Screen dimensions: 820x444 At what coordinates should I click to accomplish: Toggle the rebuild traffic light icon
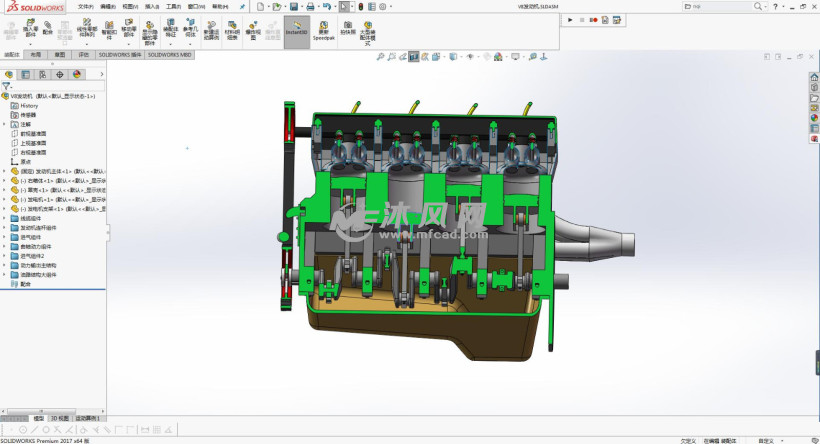[360, 6]
